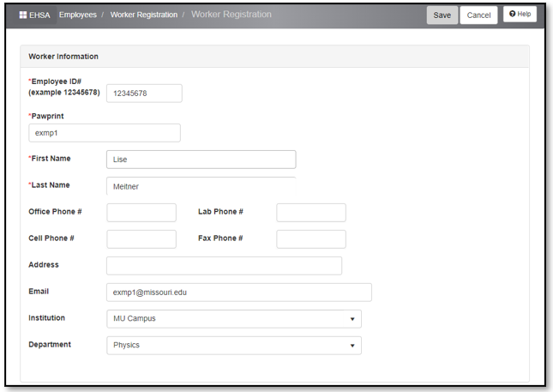553x392 pixels.
Task: Focus the Office Phone # field
Action: pos(141,213)
